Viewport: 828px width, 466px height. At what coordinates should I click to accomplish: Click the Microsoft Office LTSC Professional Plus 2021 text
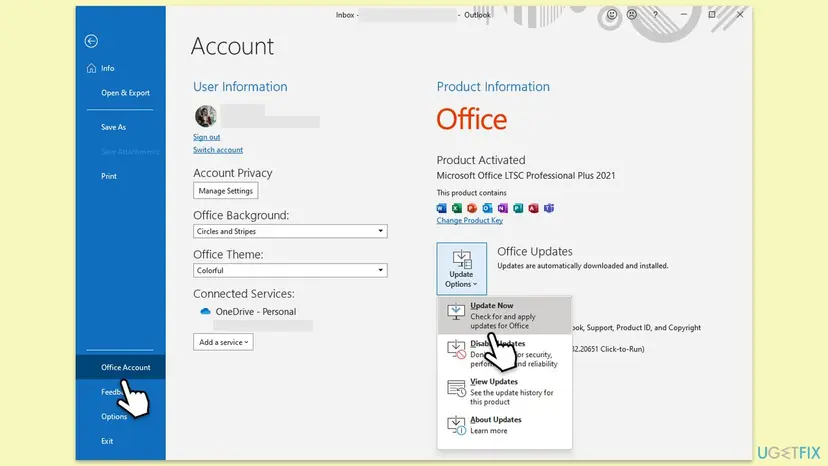[x=525, y=175]
